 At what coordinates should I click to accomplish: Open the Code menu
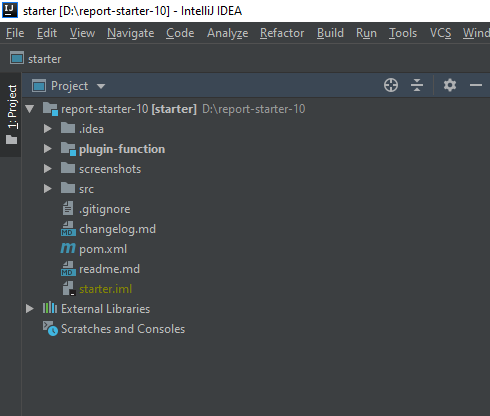pos(180,33)
